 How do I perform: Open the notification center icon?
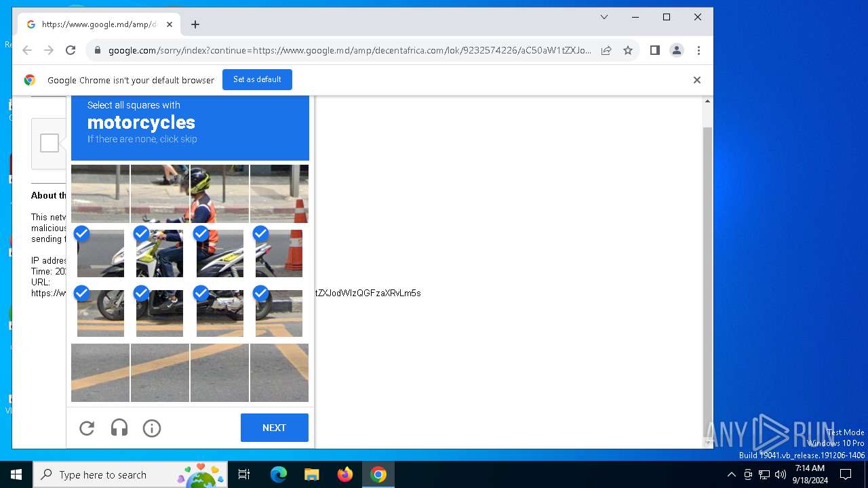(x=846, y=474)
